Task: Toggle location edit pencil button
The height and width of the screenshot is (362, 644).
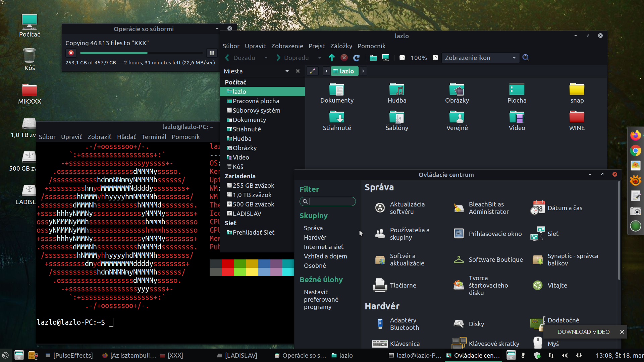Action: [312, 71]
